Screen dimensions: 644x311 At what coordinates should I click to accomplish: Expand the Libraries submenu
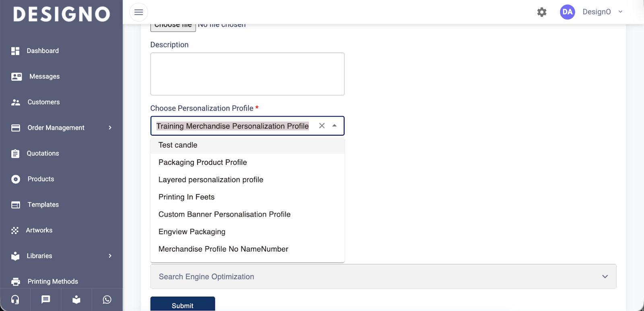click(110, 256)
